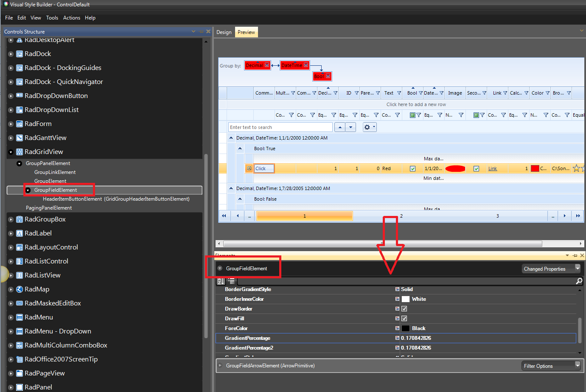This screenshot has height=392, width=586.
Task: Click the RadMap globe icon
Action: 20,289
